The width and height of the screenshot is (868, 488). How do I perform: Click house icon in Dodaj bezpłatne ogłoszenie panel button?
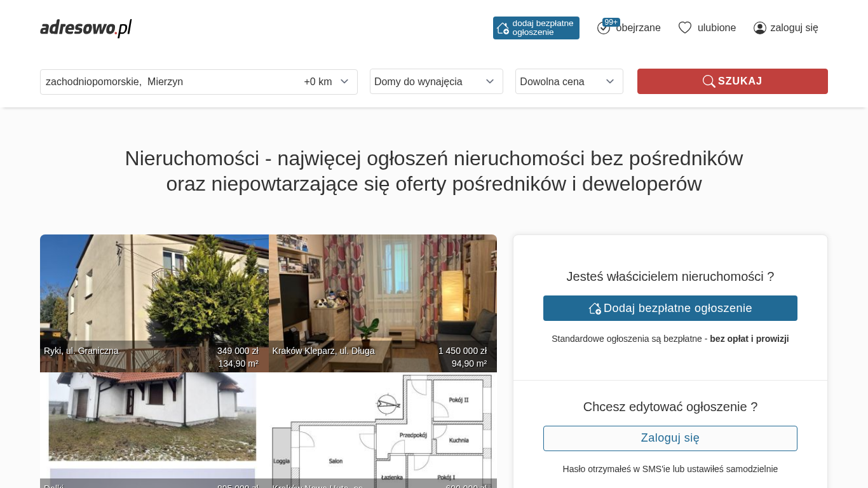[595, 308]
